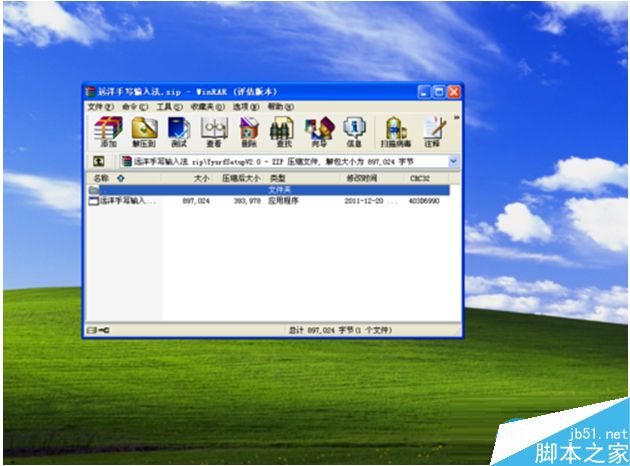Sort by CRC32 column header
630x466 pixels.
tap(425, 178)
